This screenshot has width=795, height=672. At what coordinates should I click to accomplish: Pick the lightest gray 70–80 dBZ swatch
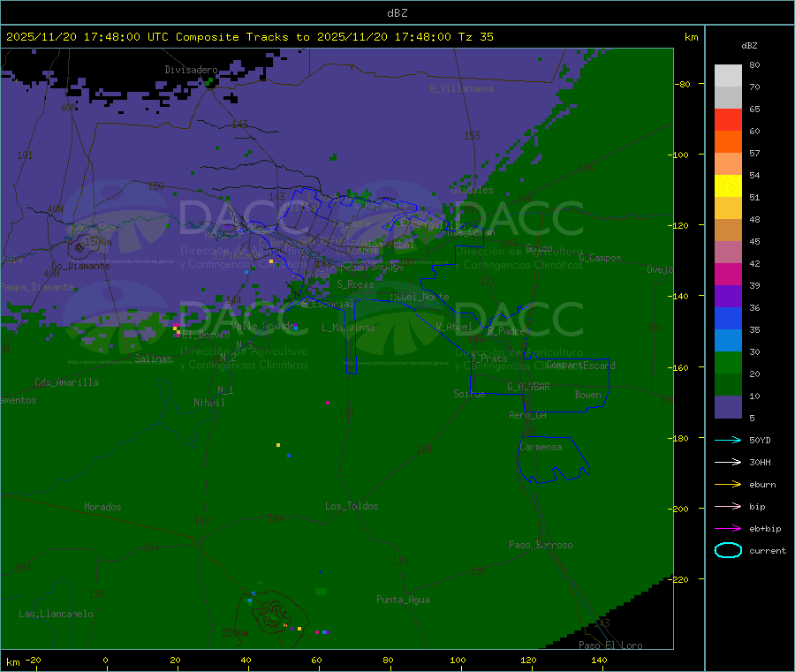click(x=728, y=76)
